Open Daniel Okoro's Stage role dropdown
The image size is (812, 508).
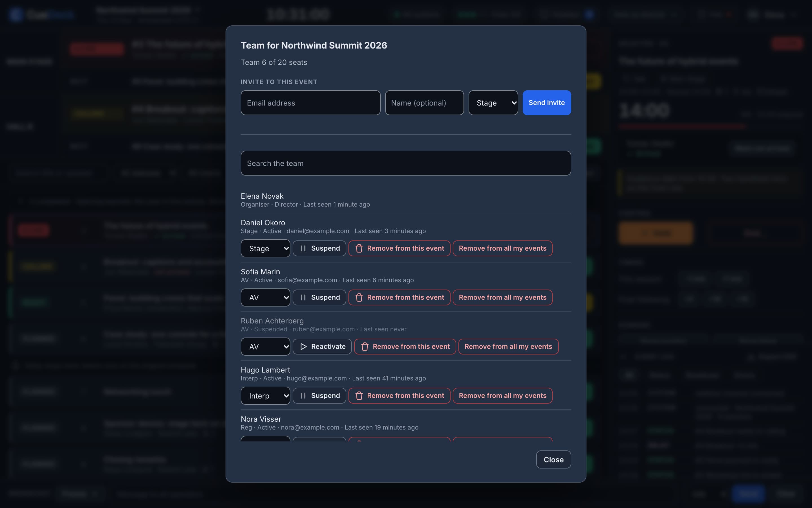click(x=265, y=248)
